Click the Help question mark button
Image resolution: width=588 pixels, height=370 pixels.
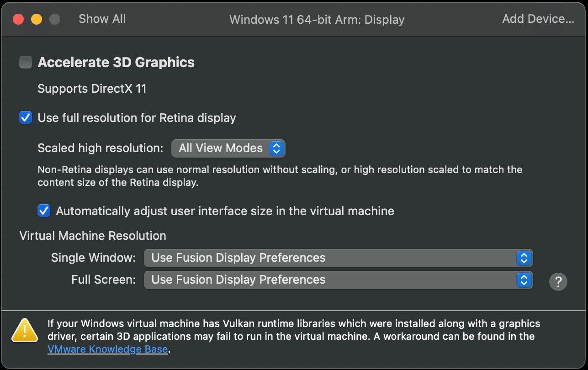558,282
